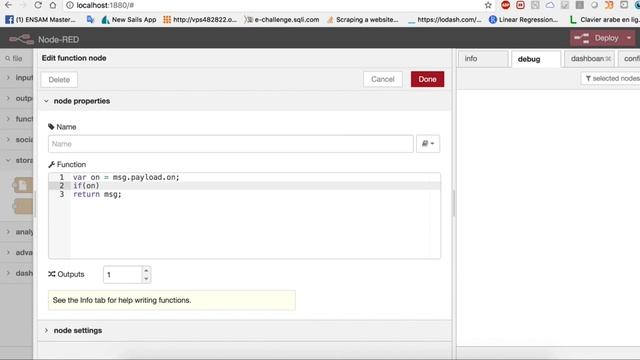Open the lodash.com bookmark
The width and height of the screenshot is (640, 360).
(445, 20)
